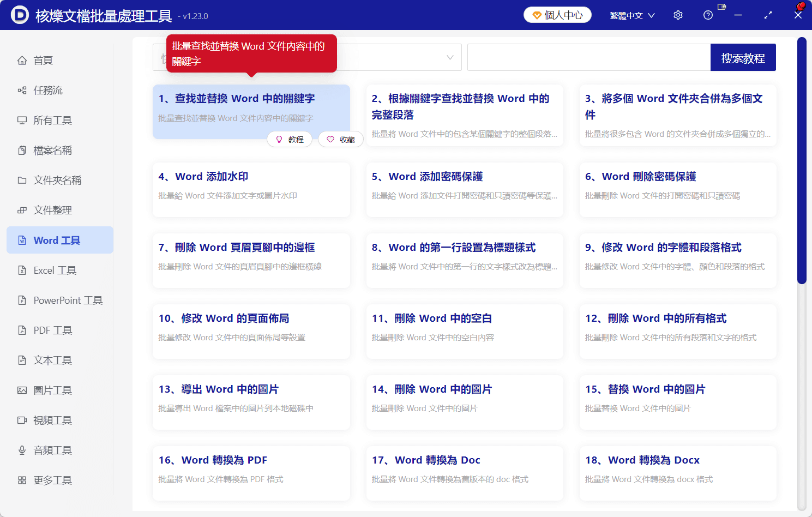Open help via the question mark icon
Viewport: 812px width, 517px height.
point(708,15)
